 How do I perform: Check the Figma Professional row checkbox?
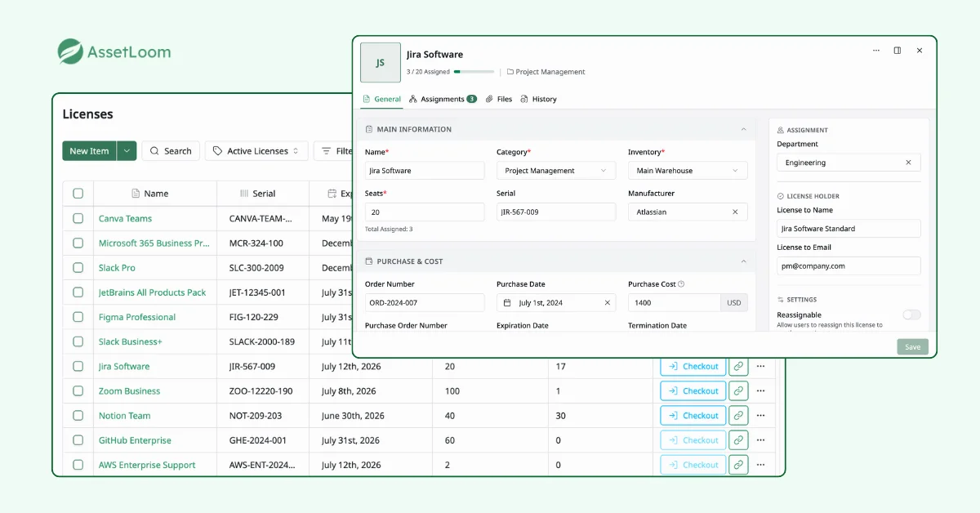(x=78, y=317)
